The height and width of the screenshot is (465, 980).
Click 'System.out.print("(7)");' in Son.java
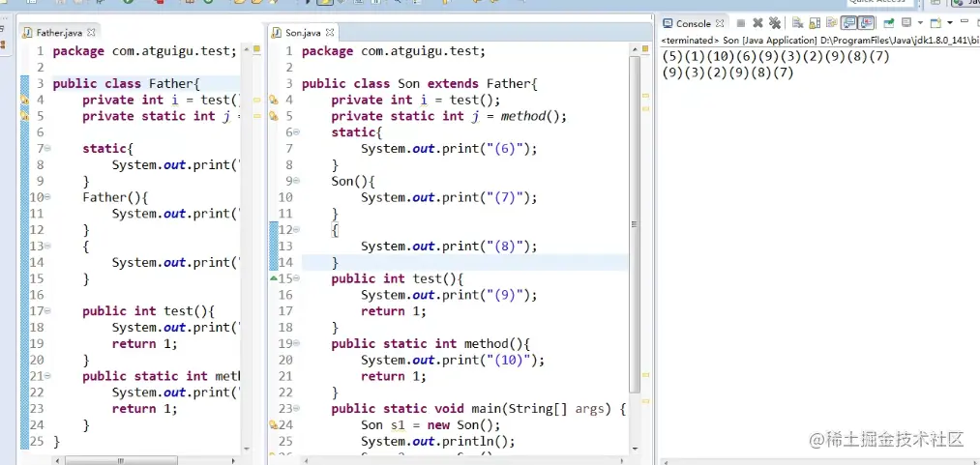coord(449,197)
